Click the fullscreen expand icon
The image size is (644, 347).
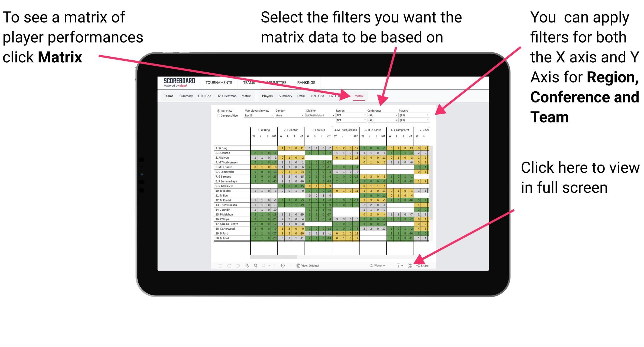410,265
